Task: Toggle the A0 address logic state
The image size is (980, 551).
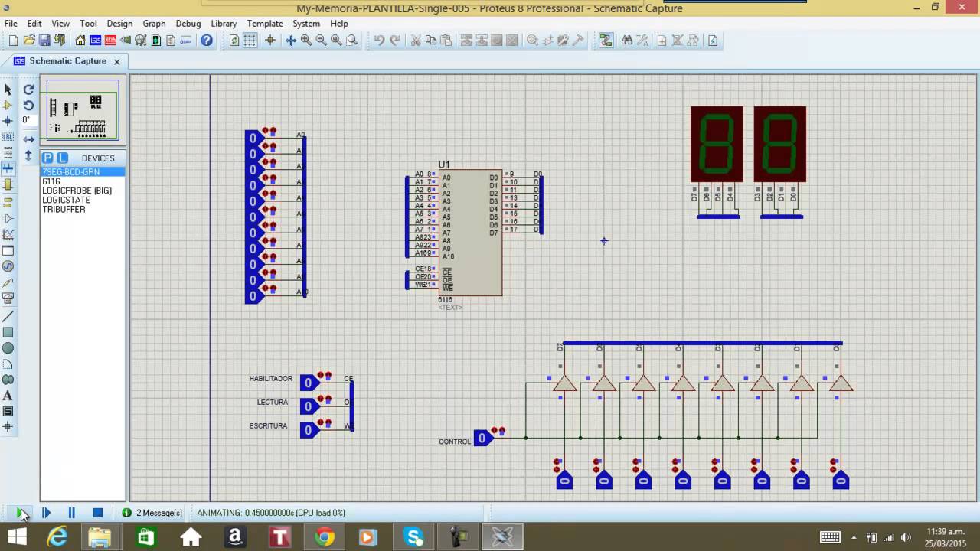Action: click(x=253, y=139)
